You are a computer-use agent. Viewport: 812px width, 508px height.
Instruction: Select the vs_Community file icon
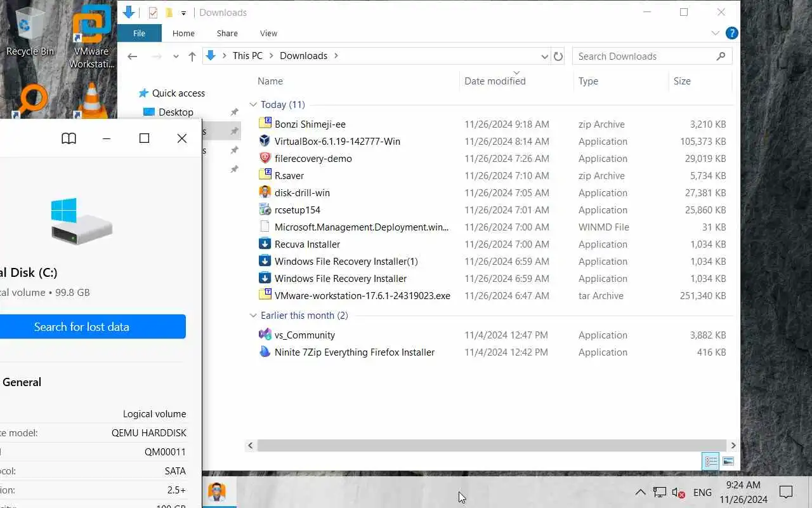point(265,335)
